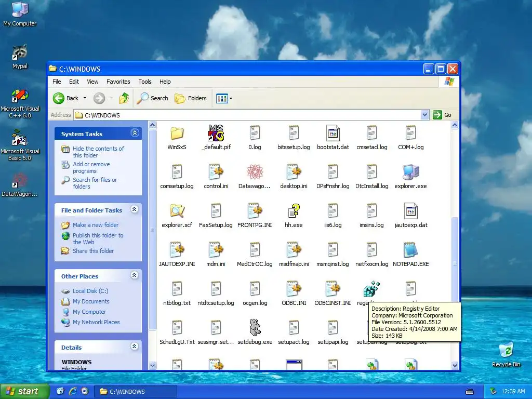Viewport: 532px width, 399px height.
Task: Click the Go button beside address bar
Action: pos(443,115)
